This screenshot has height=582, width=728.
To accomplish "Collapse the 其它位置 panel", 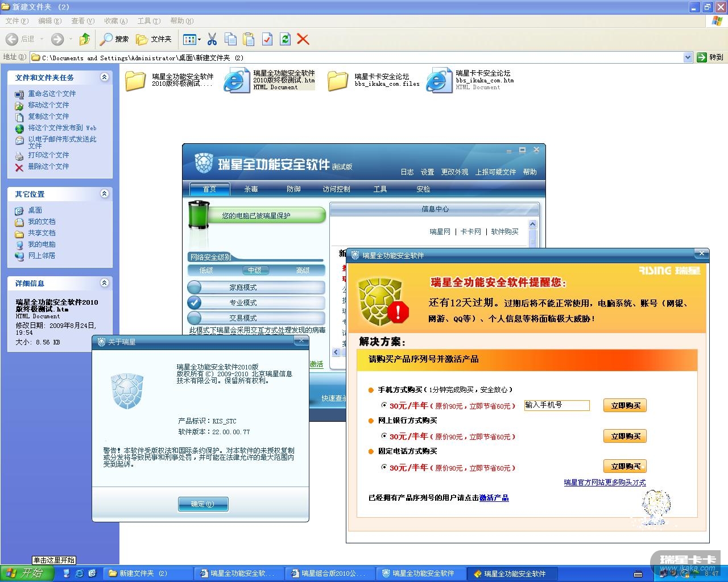I will click(104, 194).
